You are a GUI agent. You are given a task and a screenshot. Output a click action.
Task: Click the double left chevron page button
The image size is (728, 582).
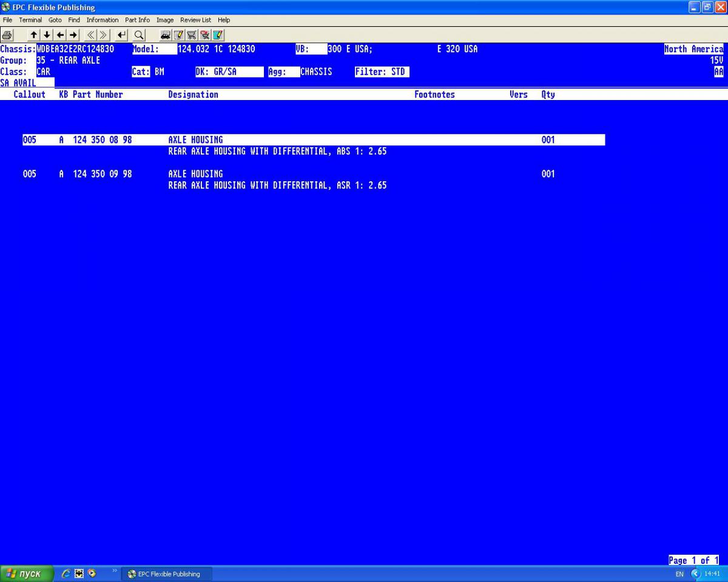(90, 35)
